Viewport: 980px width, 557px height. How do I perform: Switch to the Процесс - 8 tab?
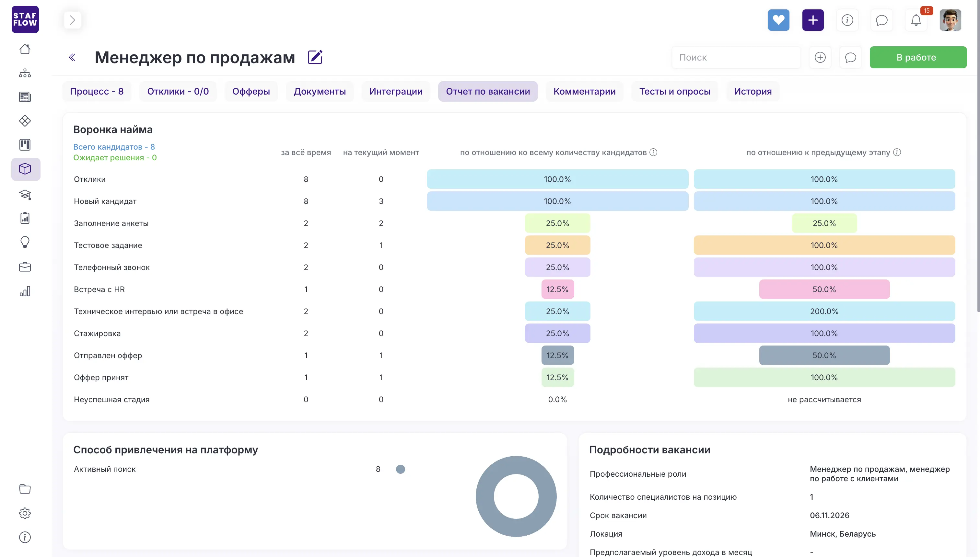point(97,91)
